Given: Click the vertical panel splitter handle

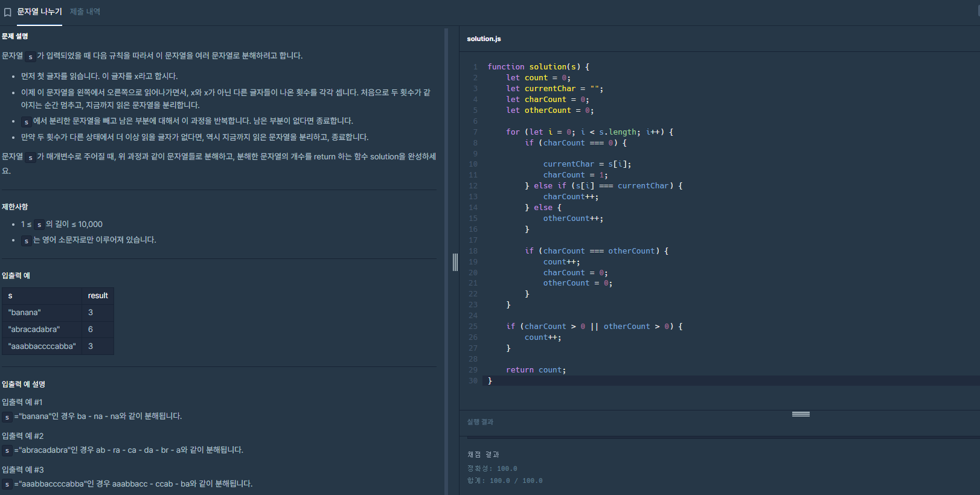Looking at the screenshot, I should click(x=455, y=262).
